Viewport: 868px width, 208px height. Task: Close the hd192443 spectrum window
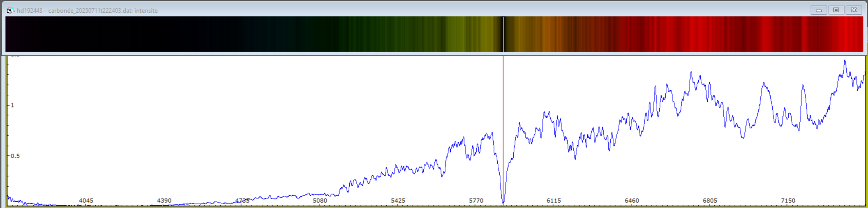click(x=854, y=10)
